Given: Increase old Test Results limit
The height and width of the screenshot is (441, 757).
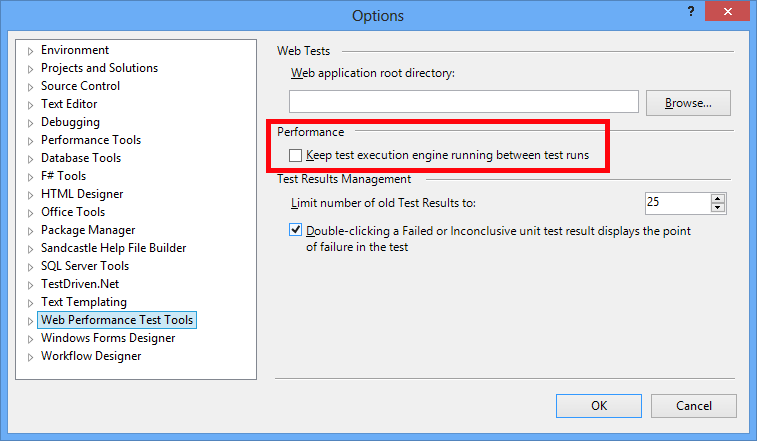Looking at the screenshot, I should [718, 197].
